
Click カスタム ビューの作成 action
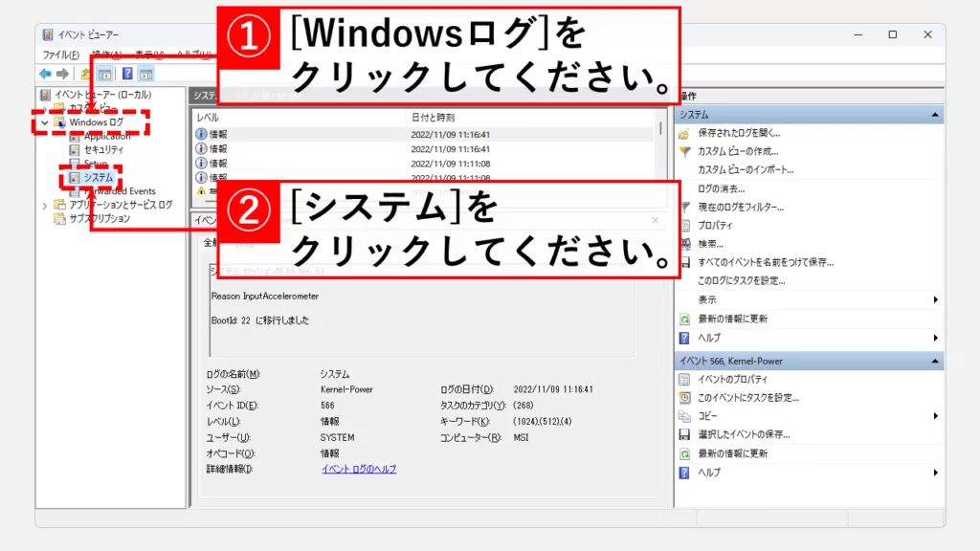tap(738, 151)
